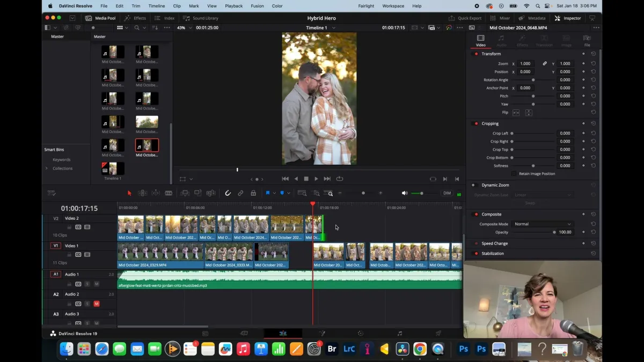This screenshot has height=362, width=644.
Task: Lock the Video 2 track
Action: point(69,227)
